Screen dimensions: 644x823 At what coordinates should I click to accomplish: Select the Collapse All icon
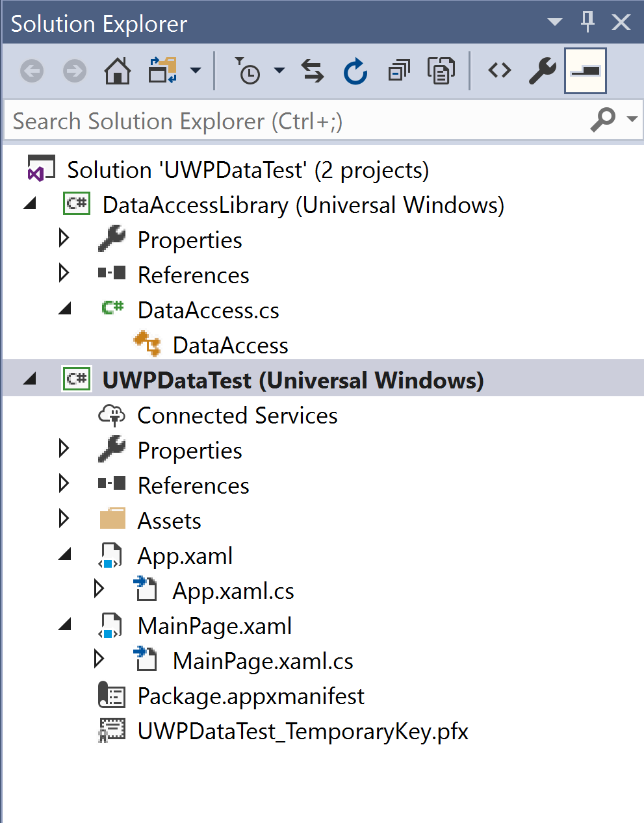[398, 71]
